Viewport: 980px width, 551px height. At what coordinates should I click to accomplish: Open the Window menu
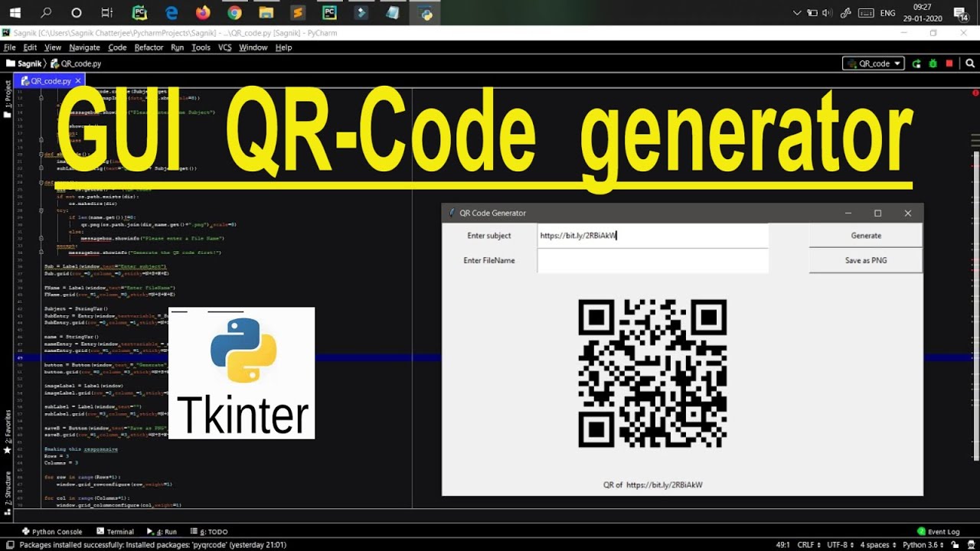(253, 47)
